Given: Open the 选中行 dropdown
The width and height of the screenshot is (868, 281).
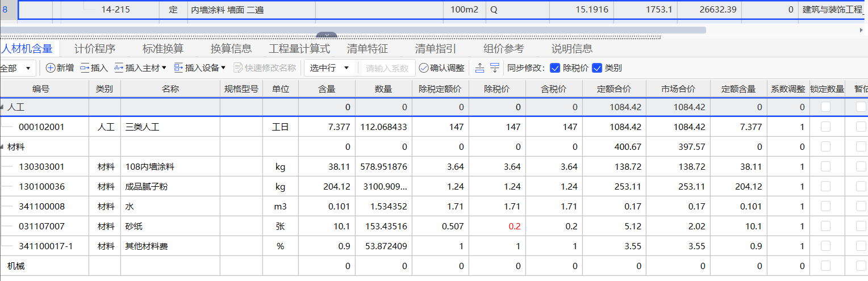Looking at the screenshot, I should (x=330, y=68).
